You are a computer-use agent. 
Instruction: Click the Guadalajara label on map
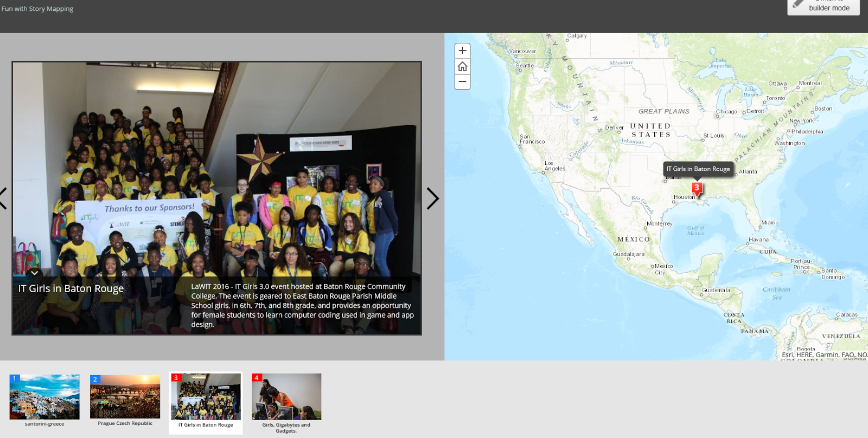(x=629, y=254)
